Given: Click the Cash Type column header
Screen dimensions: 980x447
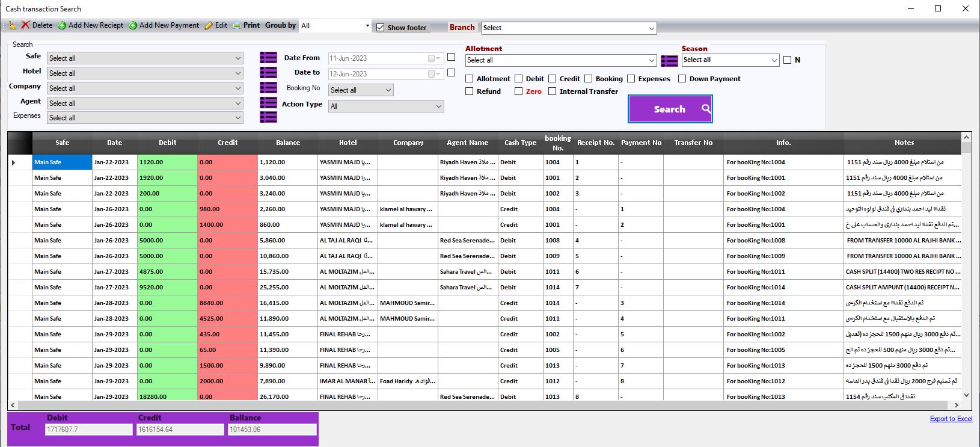Looking at the screenshot, I should (x=520, y=143).
